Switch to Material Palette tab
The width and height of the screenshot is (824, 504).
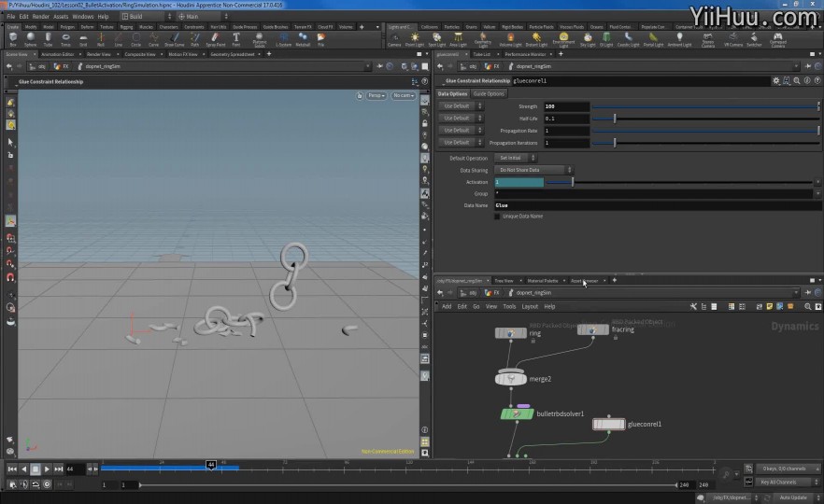542,280
